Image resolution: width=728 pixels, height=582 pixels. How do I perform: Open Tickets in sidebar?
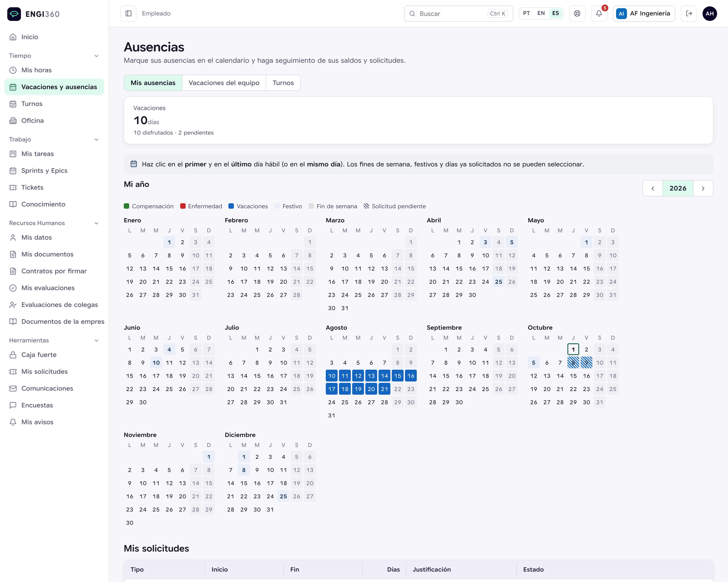click(54, 187)
